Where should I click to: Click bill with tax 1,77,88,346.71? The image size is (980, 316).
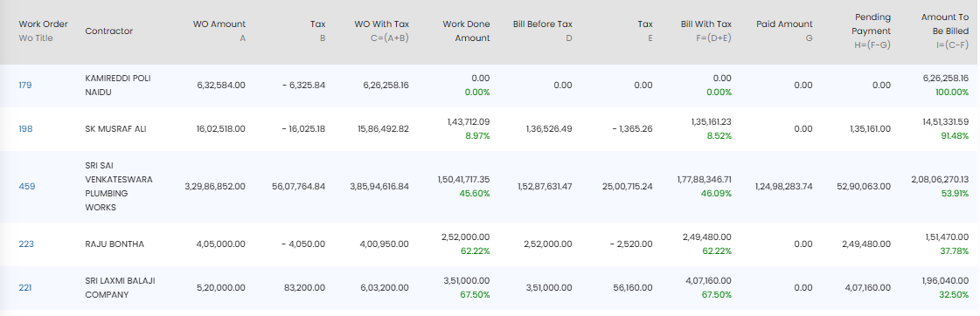[x=705, y=179]
